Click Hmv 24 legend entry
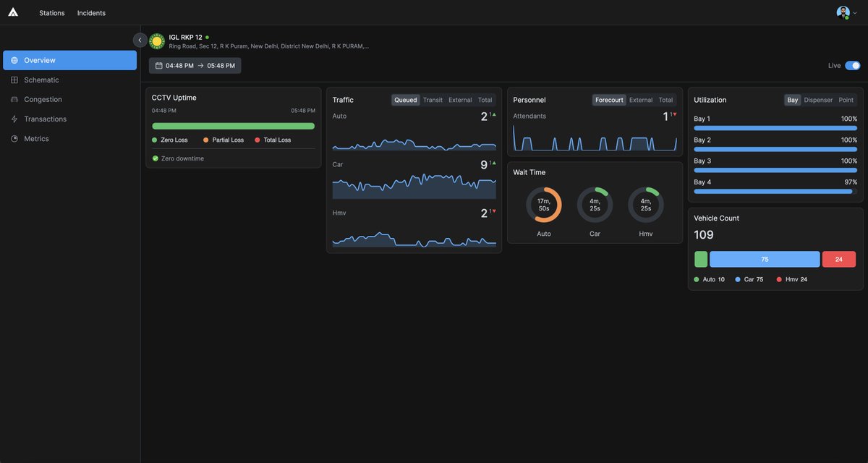868x463 pixels. 792,279
